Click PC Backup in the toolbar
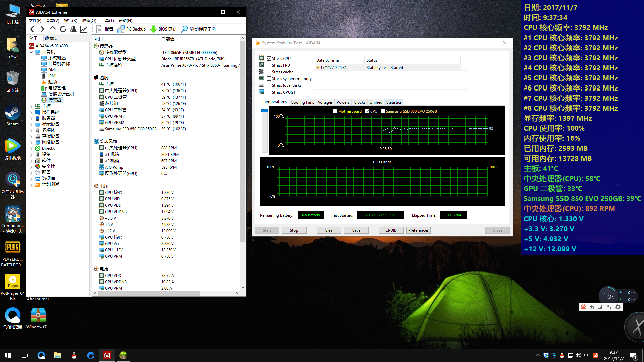 click(x=131, y=29)
